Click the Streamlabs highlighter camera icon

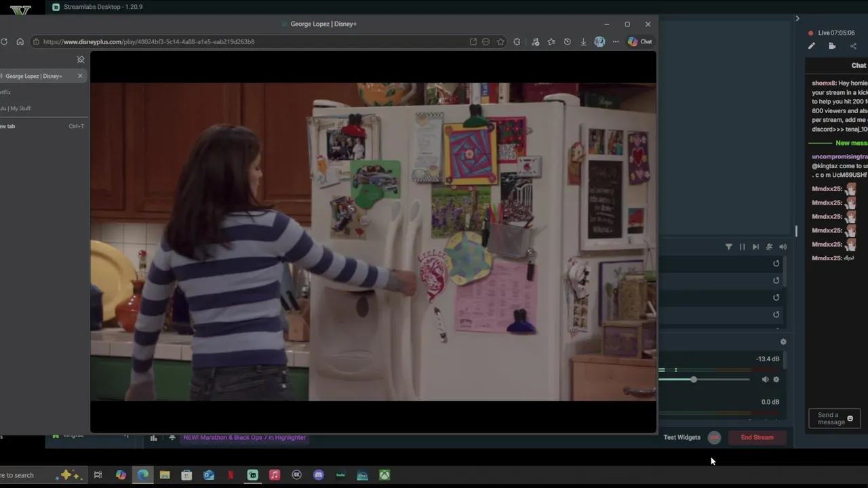[x=832, y=46]
